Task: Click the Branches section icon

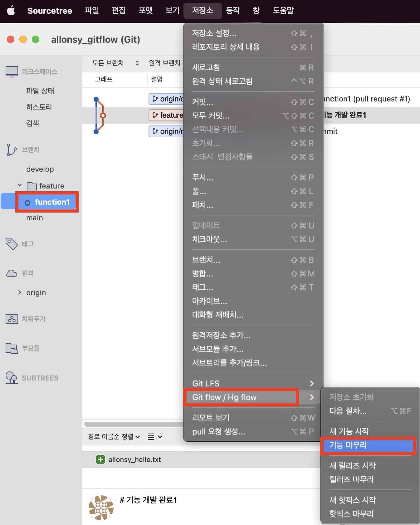Action: click(x=12, y=150)
